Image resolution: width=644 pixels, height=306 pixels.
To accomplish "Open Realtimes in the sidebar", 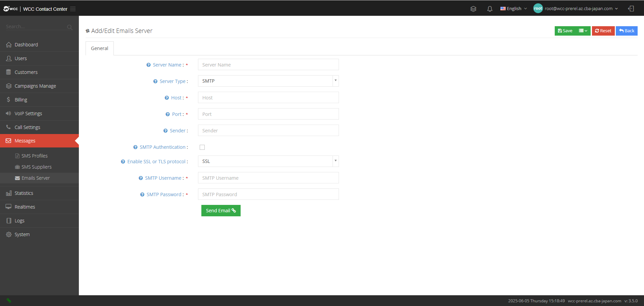I will (39, 207).
